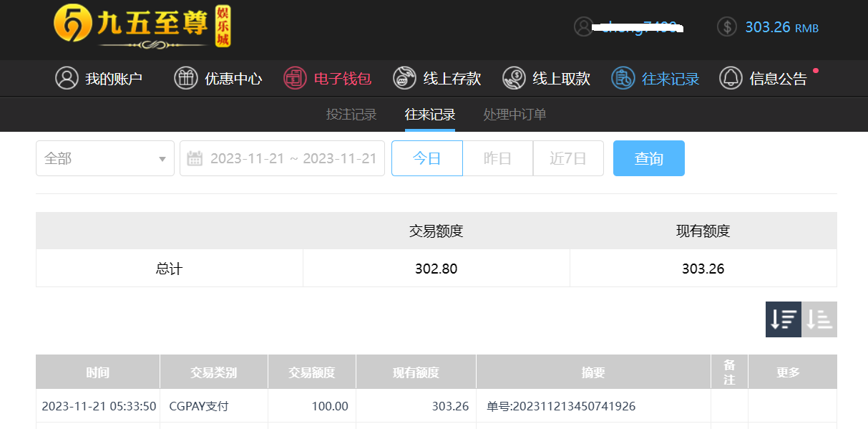Click the 信息公告 bell icon
This screenshot has height=429, width=868.
pyautogui.click(x=731, y=78)
